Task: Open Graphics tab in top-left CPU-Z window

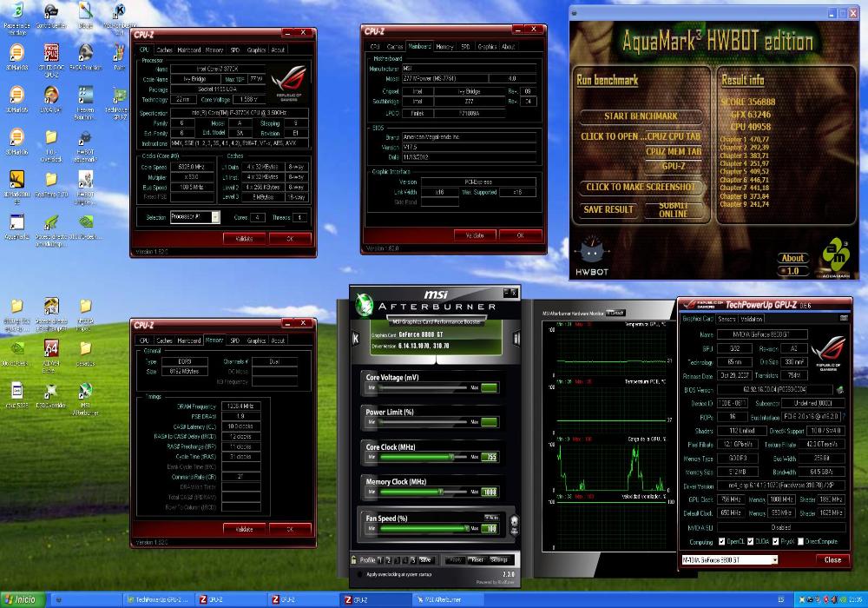Action: click(x=256, y=50)
